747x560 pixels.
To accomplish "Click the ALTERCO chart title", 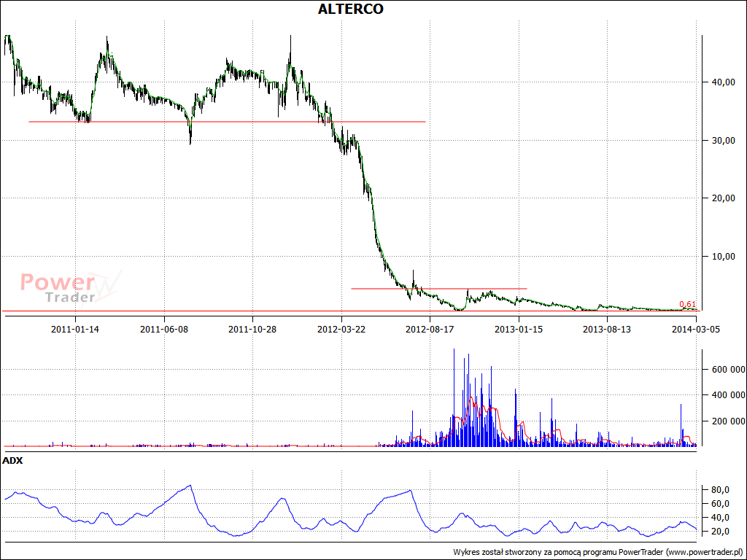I will [x=351, y=9].
